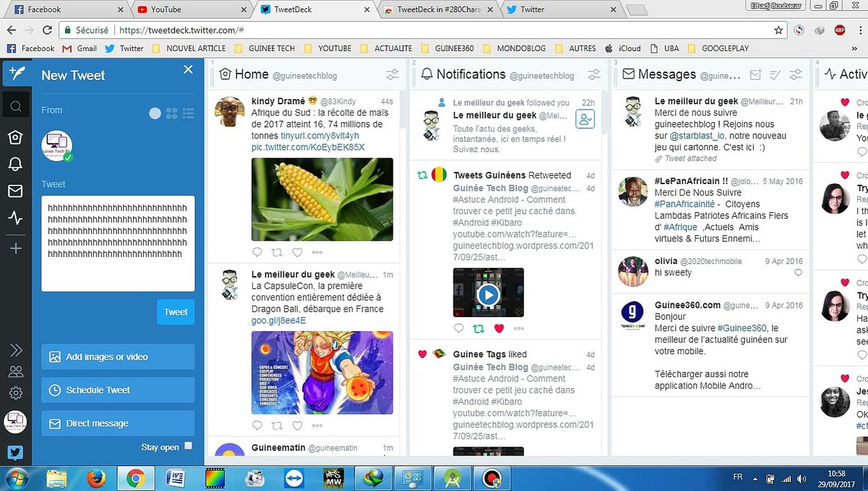868x491 pixels.
Task: Open #PanAfricainité hashtag in message
Action: [685, 204]
